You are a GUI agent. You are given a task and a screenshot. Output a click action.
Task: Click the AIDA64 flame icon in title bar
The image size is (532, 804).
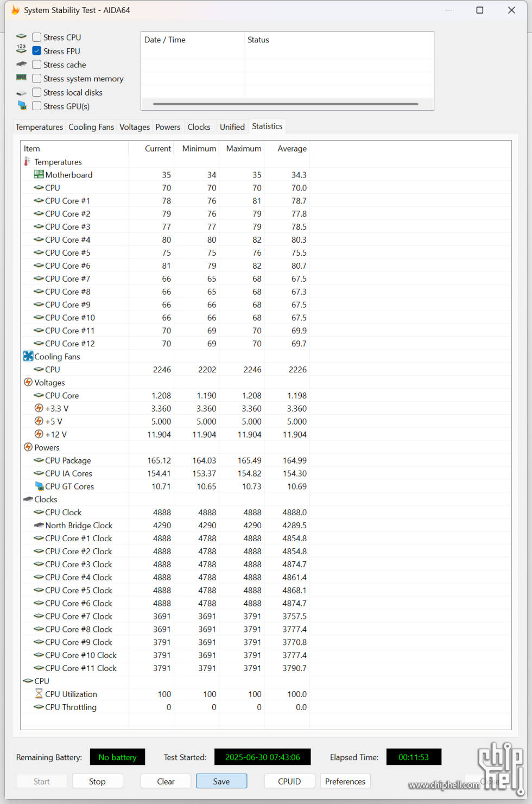[x=15, y=10]
